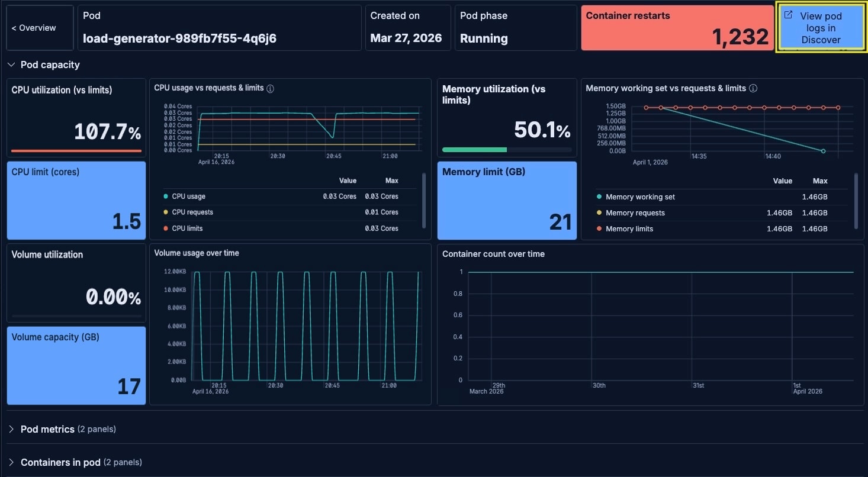The height and width of the screenshot is (477, 868).
Task: Select the Container restarts metric tile
Action: click(x=677, y=27)
